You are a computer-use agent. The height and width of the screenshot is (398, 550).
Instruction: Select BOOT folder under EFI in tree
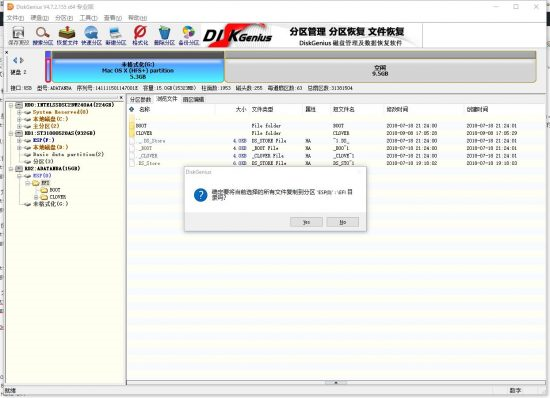click(55, 190)
